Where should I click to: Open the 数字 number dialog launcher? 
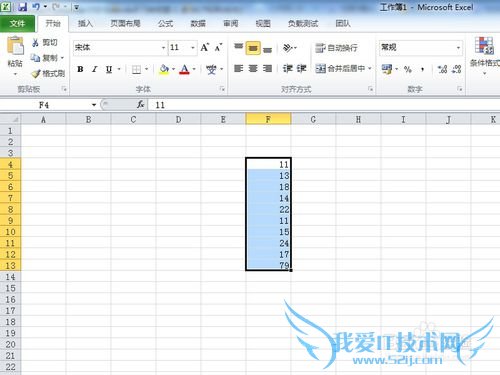[x=460, y=89]
